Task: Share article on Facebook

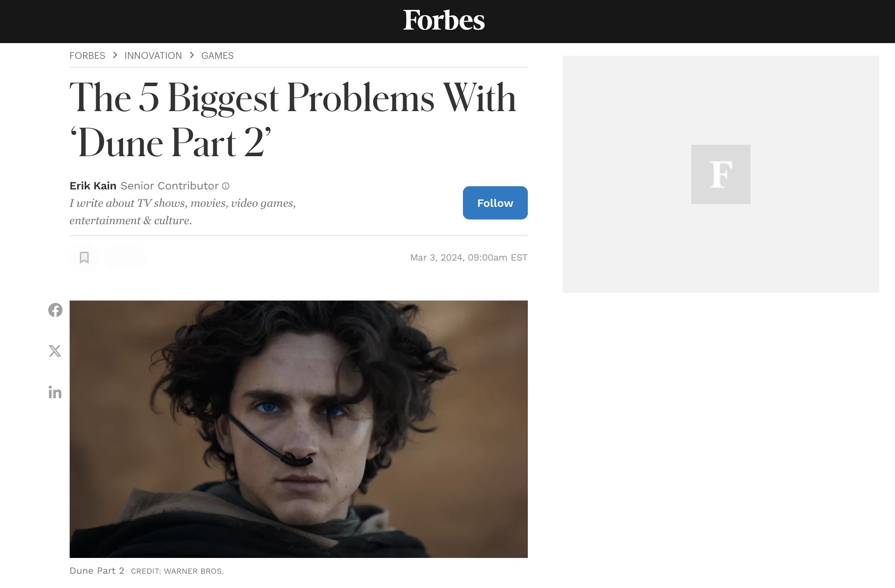Action: coord(55,310)
